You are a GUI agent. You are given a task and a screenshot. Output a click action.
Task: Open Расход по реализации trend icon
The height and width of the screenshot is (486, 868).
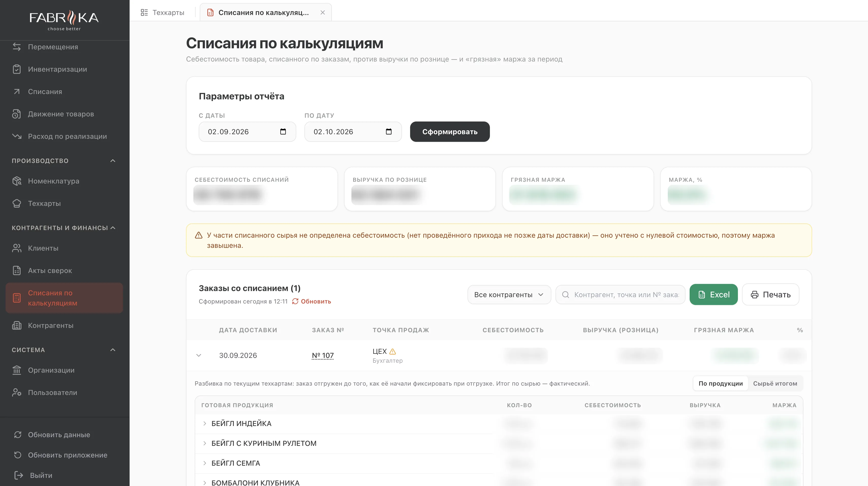pyautogui.click(x=17, y=136)
